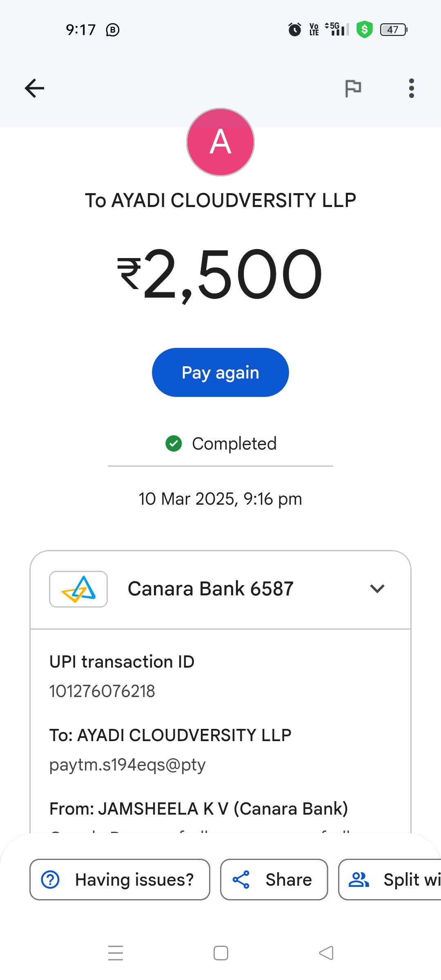
Task: Tap the Split with people icon
Action: pyautogui.click(x=359, y=880)
